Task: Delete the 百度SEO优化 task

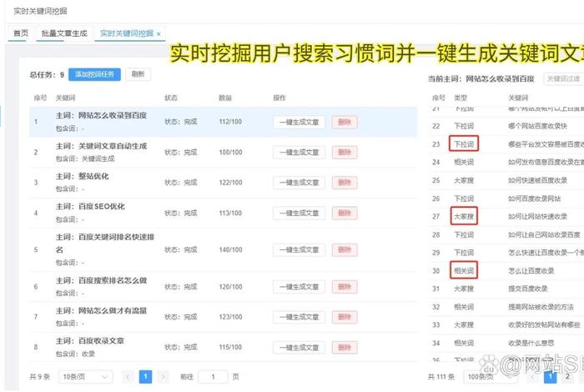Action: click(x=345, y=213)
